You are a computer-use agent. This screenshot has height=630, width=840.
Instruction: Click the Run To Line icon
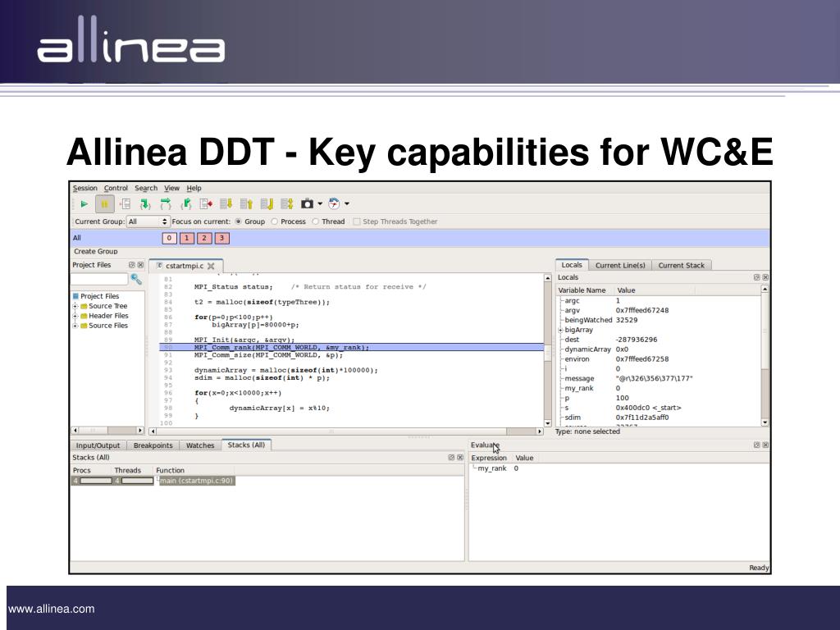206,204
